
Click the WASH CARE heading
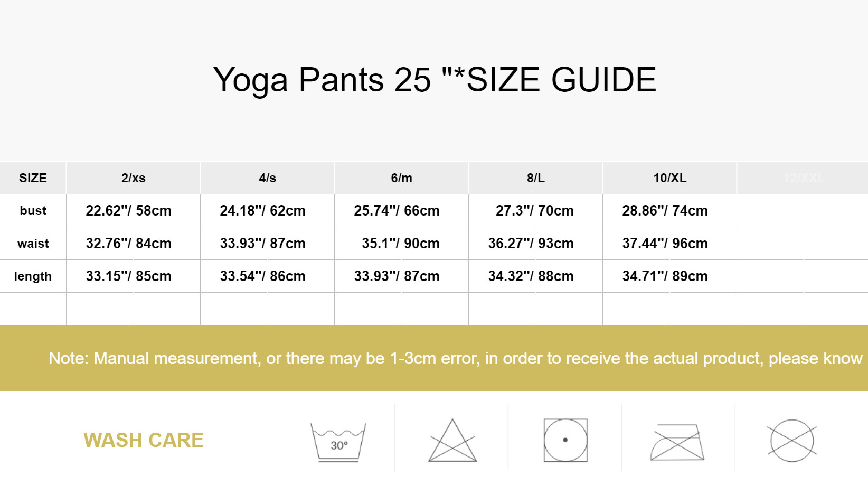coord(144,440)
